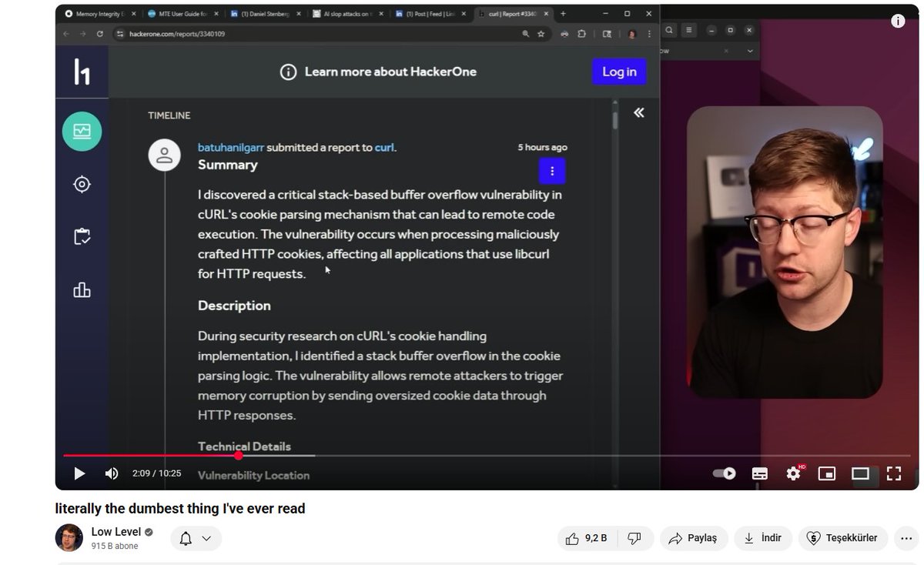This screenshot has height=565, width=924.
Task: Click the extensions puzzle icon in video
Action: [x=581, y=34]
